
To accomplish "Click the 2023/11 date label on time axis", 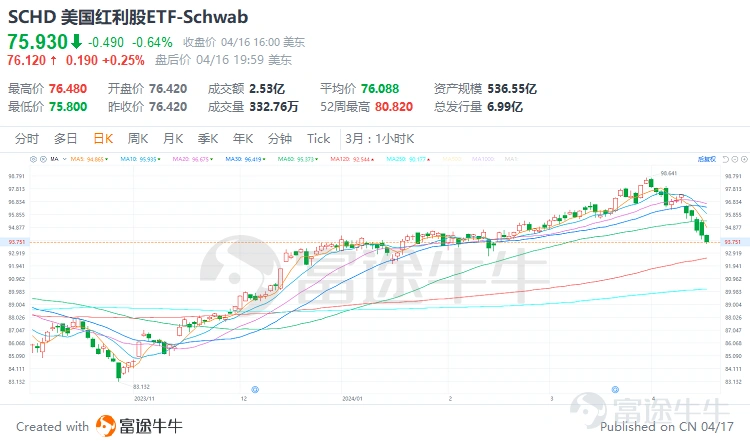I will coord(144,398).
